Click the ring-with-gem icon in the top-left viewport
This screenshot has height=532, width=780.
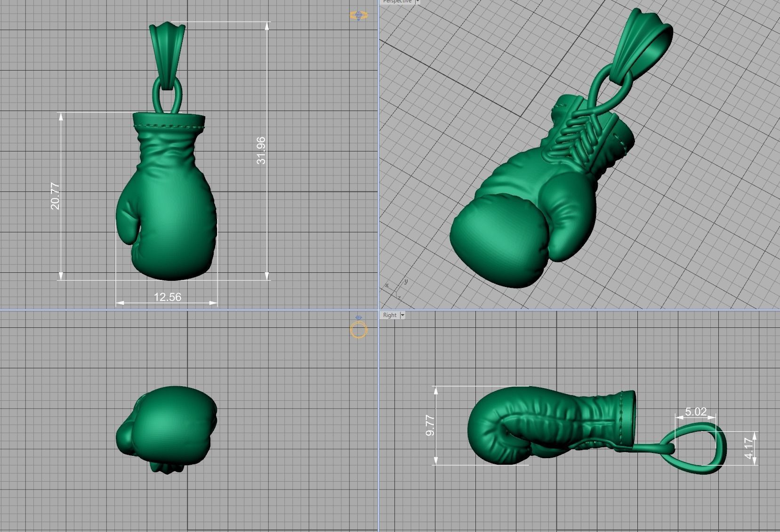coord(359,16)
